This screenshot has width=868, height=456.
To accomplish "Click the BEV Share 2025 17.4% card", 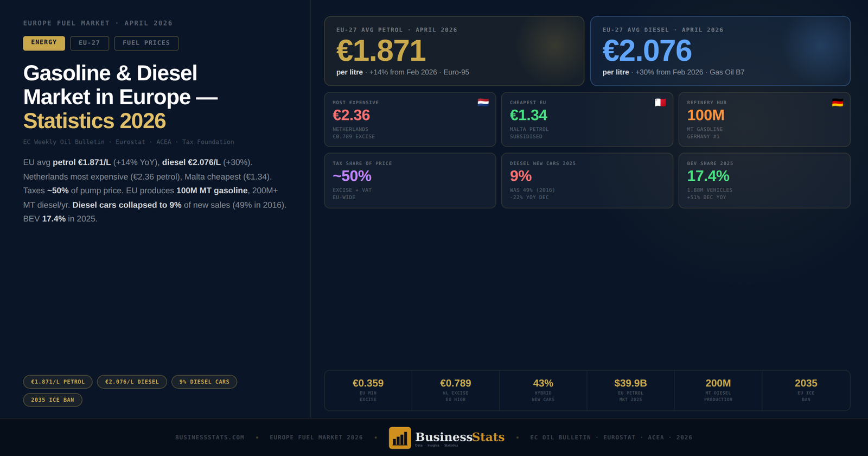I will (x=764, y=180).
